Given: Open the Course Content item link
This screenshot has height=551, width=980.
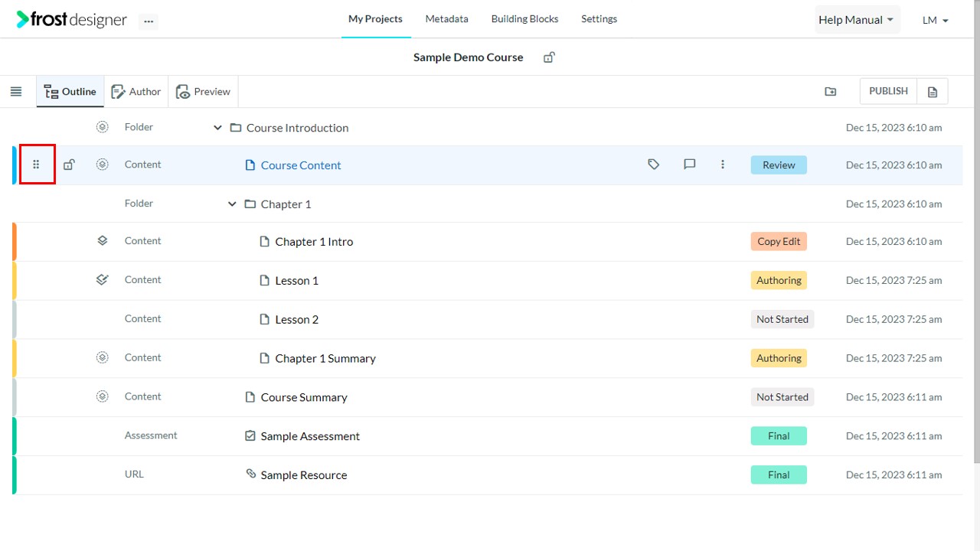Looking at the screenshot, I should pos(301,165).
